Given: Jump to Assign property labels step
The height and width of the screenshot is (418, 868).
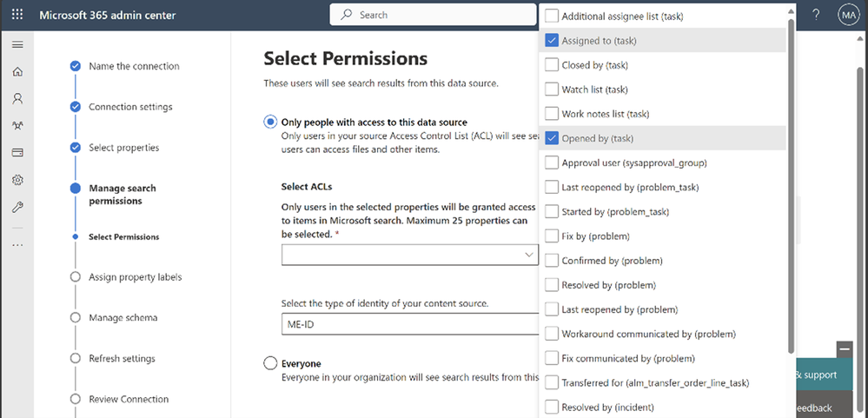Looking at the screenshot, I should tap(135, 277).
